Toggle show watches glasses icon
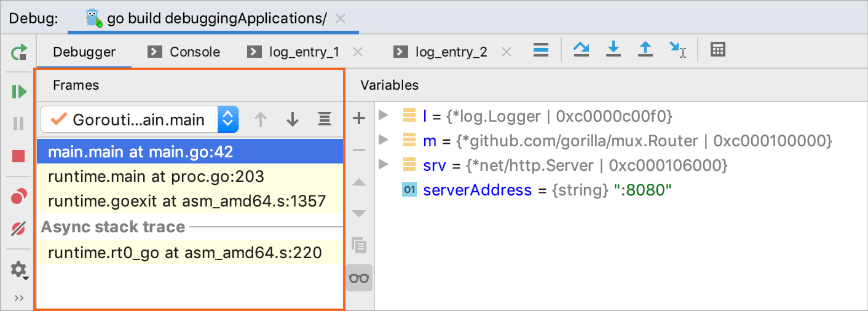This screenshot has height=311, width=868. click(x=359, y=278)
